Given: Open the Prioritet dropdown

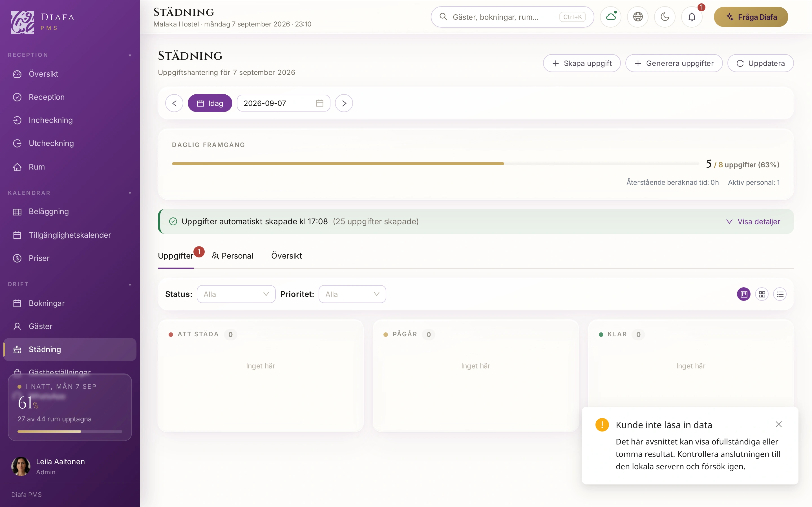Looking at the screenshot, I should coord(352,294).
